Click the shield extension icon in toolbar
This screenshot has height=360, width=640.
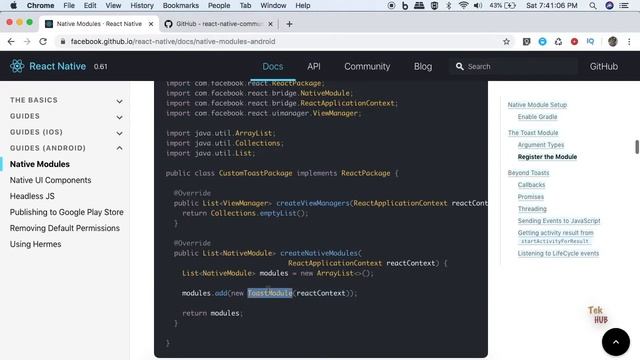pyautogui.click(x=526, y=42)
